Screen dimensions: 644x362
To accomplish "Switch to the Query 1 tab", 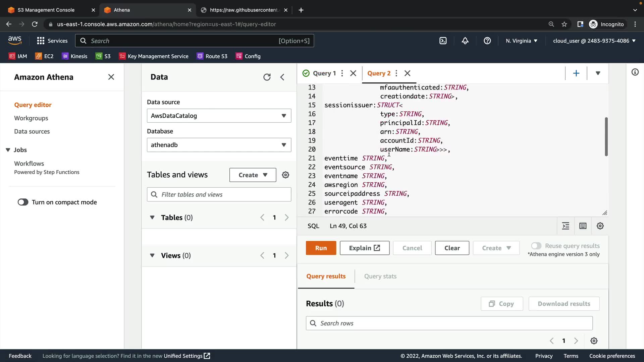I will tap(324, 73).
